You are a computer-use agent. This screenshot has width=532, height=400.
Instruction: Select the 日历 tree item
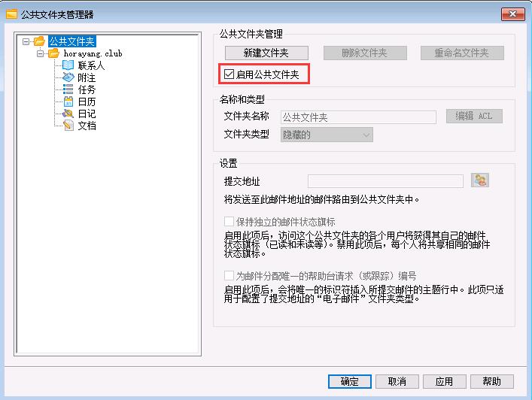[87, 102]
